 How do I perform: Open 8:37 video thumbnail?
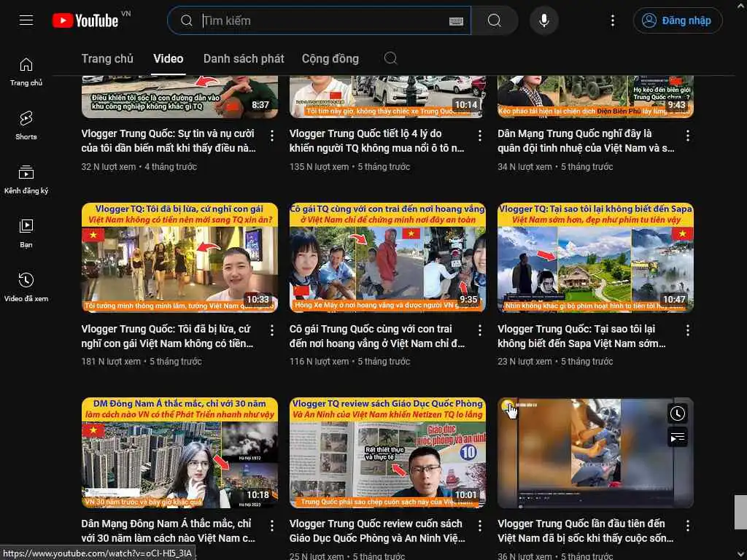[179, 97]
